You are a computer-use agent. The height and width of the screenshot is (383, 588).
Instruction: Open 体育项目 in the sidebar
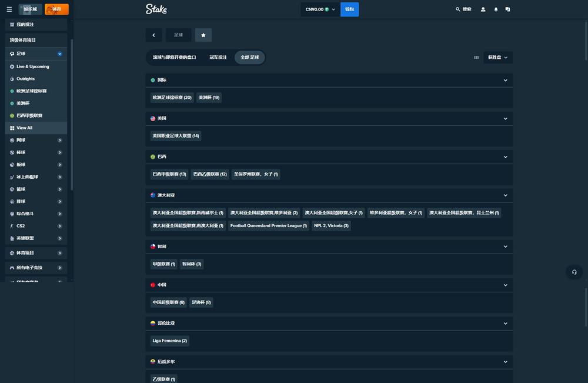36,253
